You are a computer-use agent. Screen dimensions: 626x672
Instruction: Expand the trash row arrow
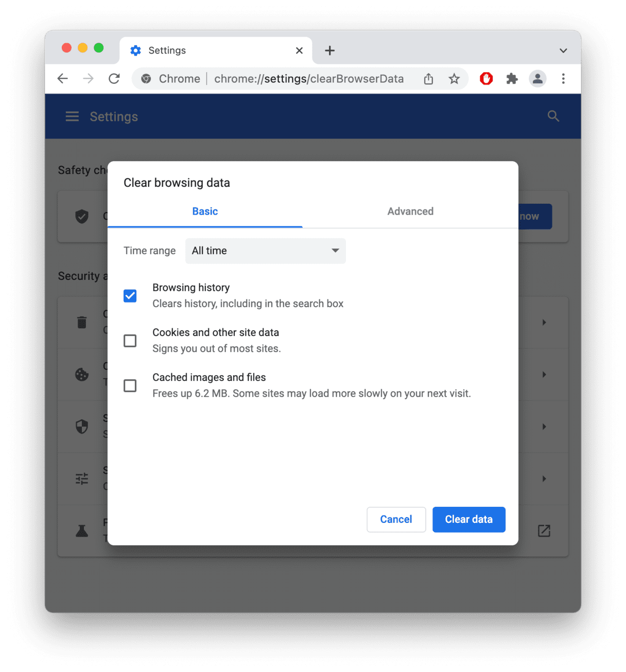[544, 323]
